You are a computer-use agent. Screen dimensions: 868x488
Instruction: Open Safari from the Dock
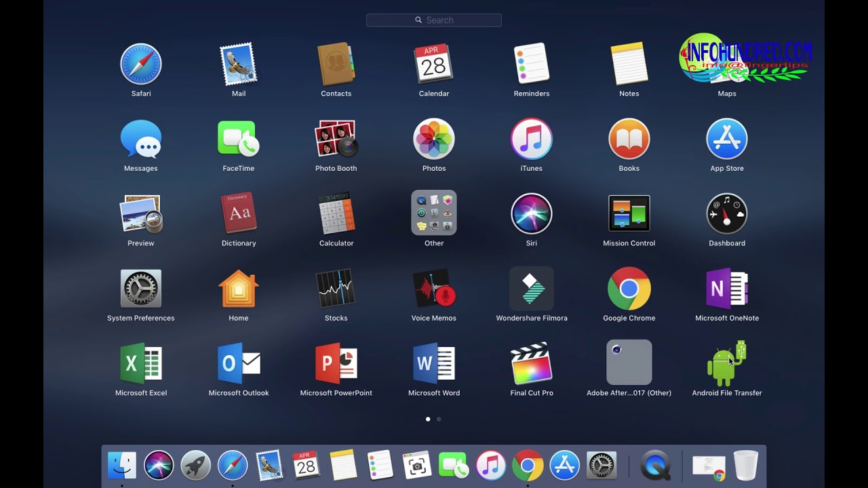[x=233, y=466]
